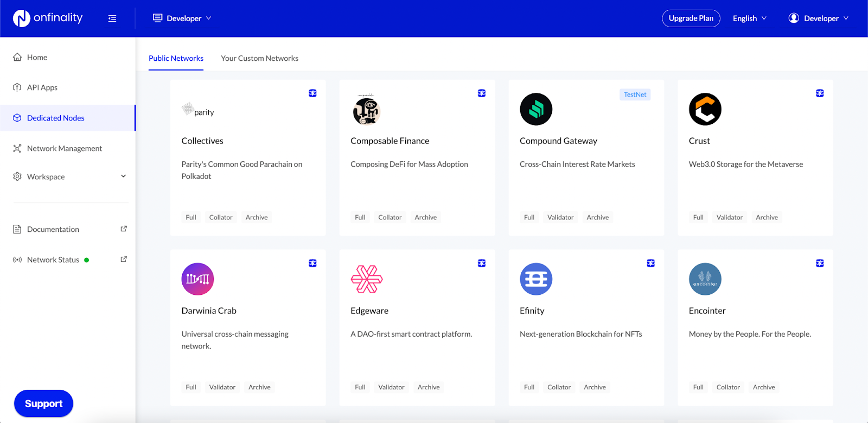Click the Network Status broadcast icon
This screenshot has width=868, height=423.
(x=17, y=260)
